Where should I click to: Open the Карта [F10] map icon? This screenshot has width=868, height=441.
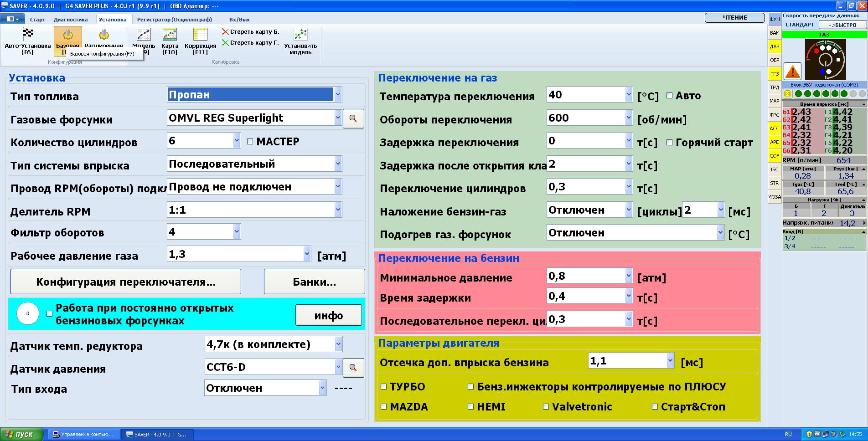[170, 35]
